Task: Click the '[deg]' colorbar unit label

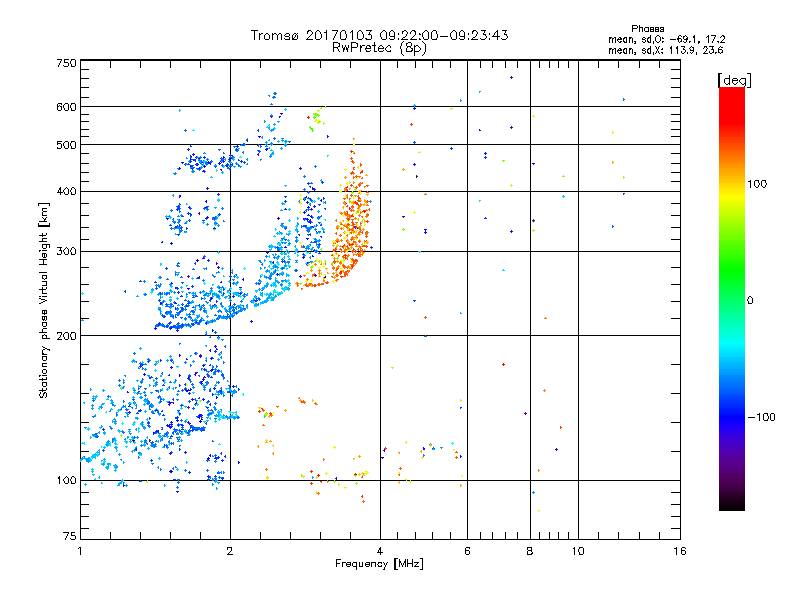Action: pos(734,80)
